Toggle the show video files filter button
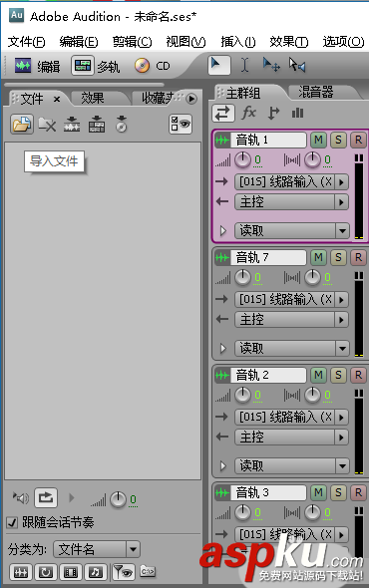 [x=71, y=572]
